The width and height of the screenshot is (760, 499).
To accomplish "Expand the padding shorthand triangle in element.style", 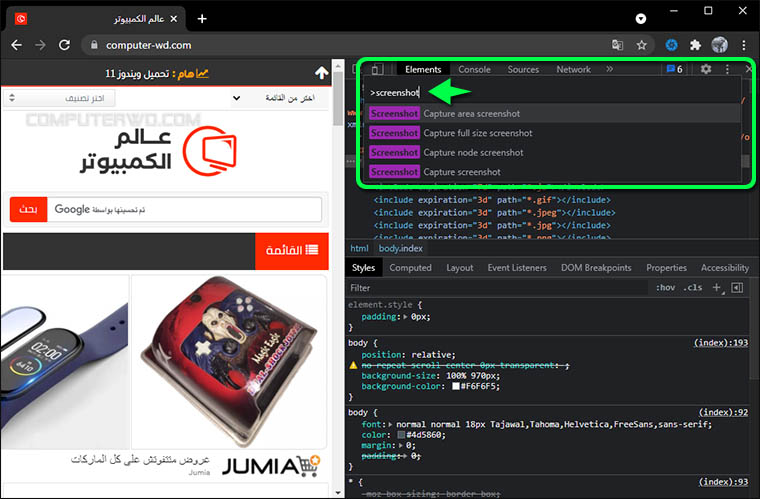I will tap(405, 317).
